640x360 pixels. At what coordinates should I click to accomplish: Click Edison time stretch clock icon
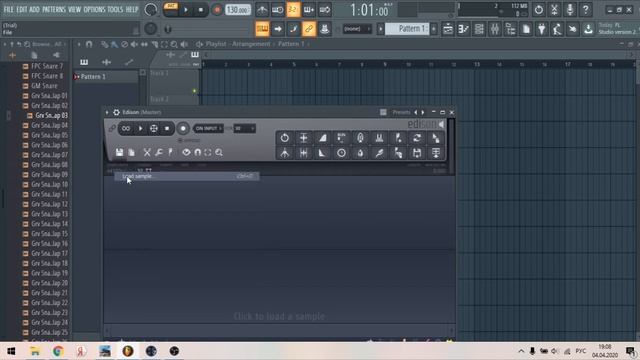(x=341, y=153)
